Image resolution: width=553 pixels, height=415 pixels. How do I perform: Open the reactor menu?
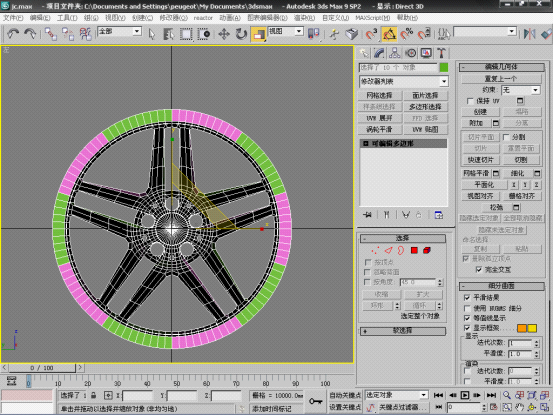tap(203, 18)
